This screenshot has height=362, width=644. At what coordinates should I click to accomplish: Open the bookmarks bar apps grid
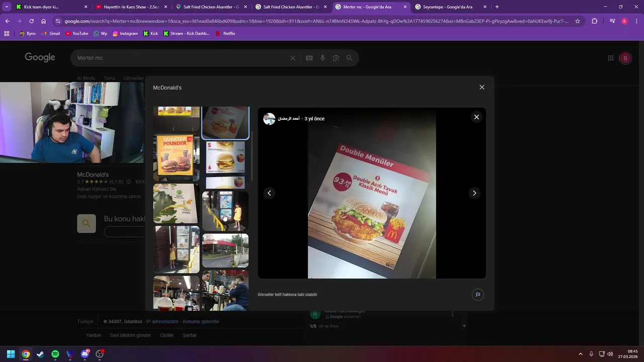pos(7,33)
